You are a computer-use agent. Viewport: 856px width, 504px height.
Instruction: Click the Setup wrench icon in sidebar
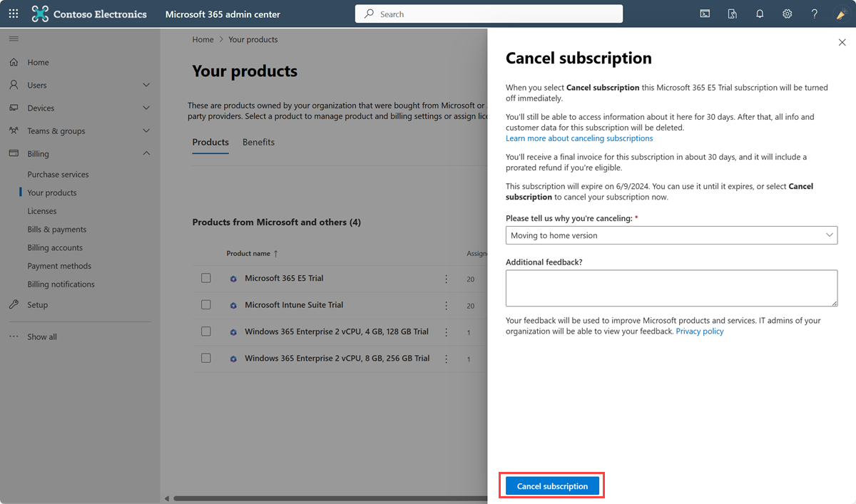pos(14,304)
